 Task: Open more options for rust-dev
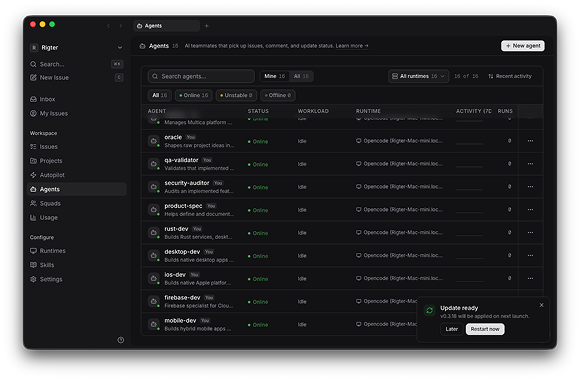(530, 233)
